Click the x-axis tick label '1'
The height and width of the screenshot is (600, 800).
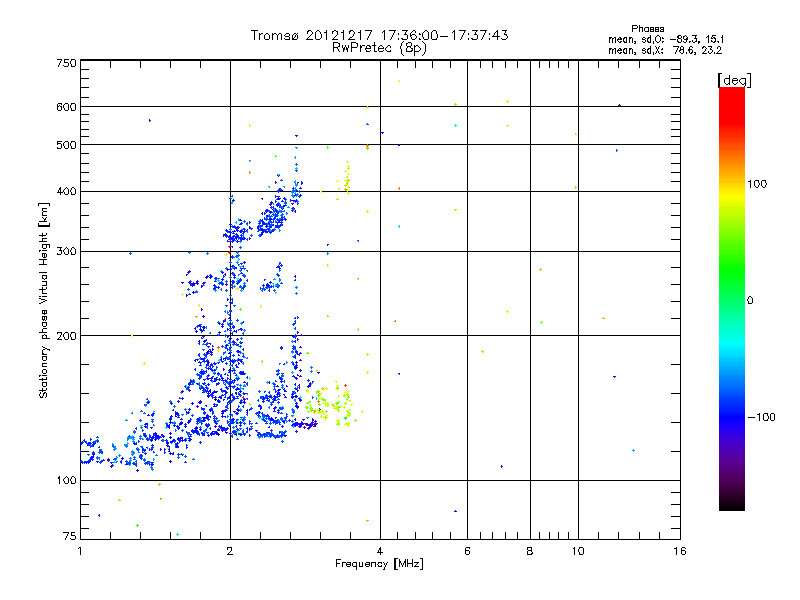tap(80, 551)
